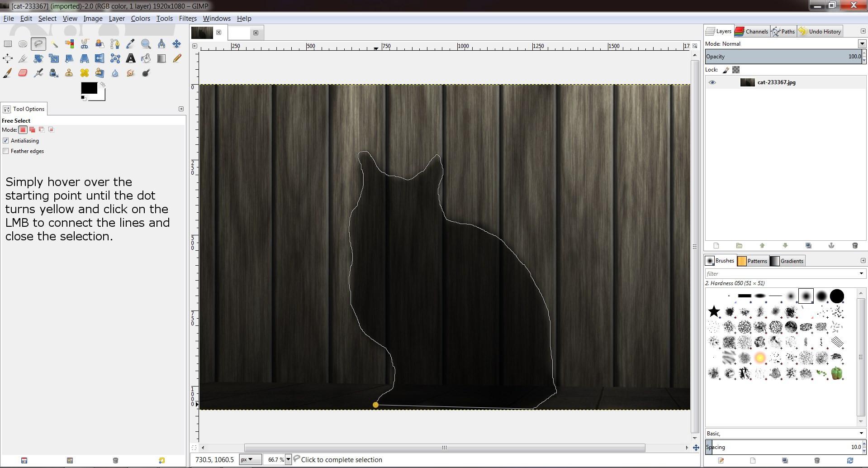Choose the Heal tool bandage icon
The image size is (868, 468).
point(84,73)
